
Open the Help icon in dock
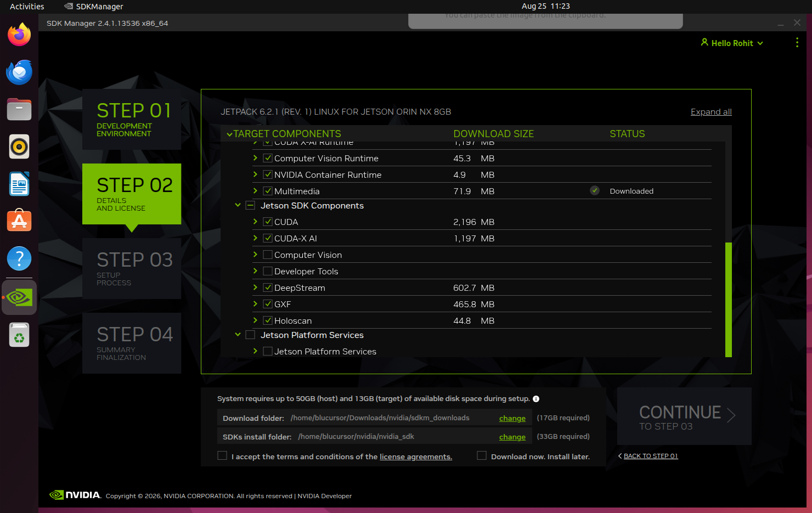click(19, 258)
